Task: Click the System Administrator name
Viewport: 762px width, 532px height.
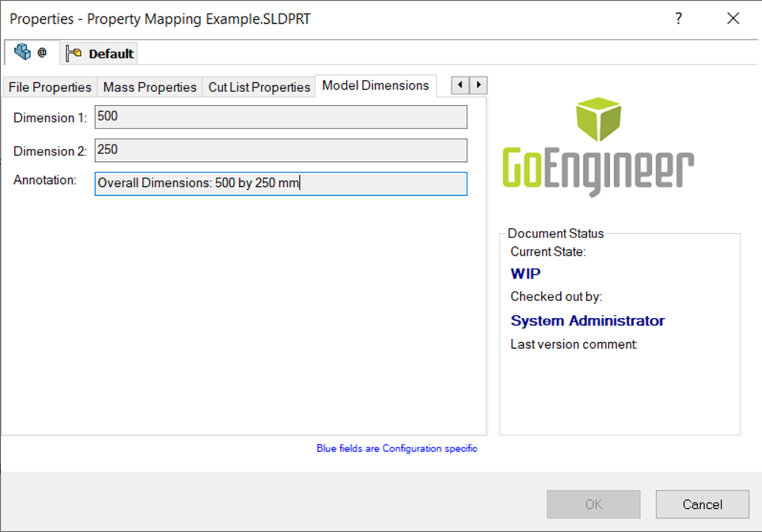Action: tap(588, 321)
